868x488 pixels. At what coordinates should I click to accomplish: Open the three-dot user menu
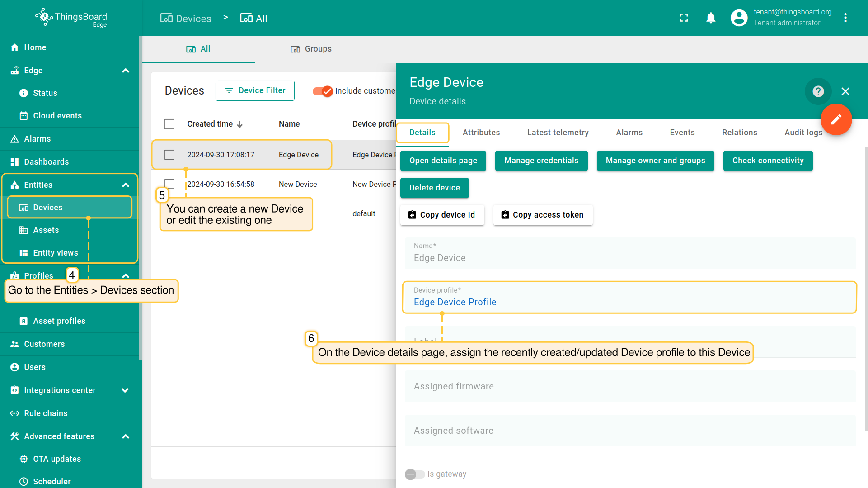click(845, 18)
